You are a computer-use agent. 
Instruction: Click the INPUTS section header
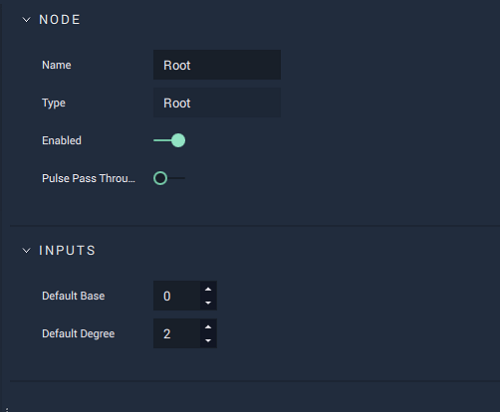pos(67,251)
